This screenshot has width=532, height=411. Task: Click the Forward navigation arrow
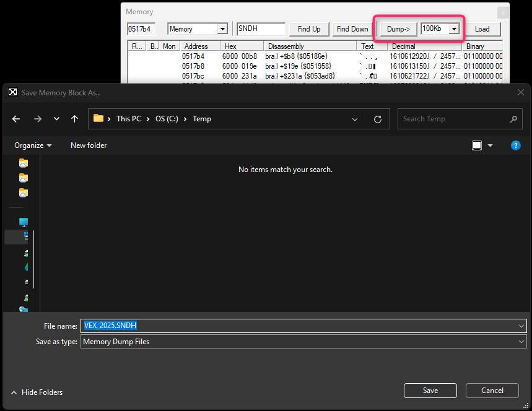[37, 119]
